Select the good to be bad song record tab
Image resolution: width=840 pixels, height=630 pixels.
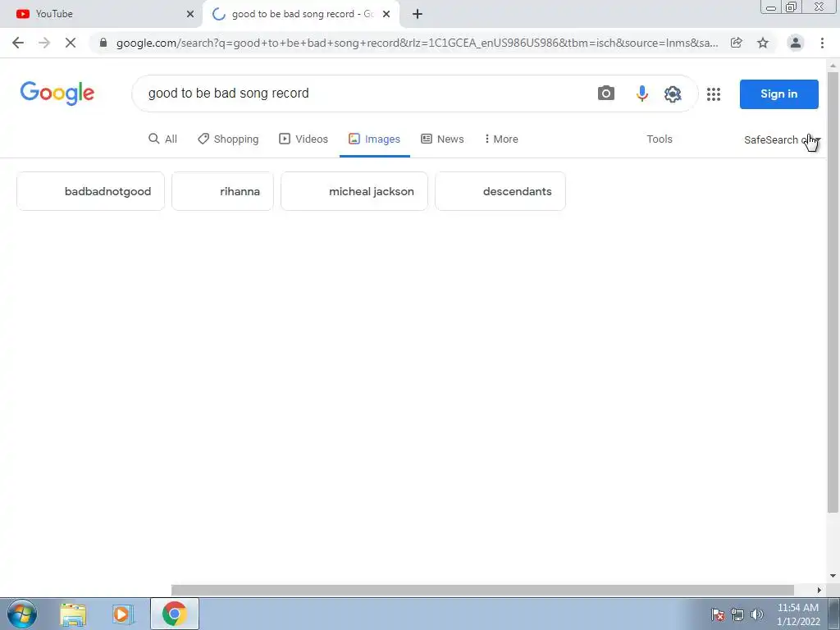[301, 14]
